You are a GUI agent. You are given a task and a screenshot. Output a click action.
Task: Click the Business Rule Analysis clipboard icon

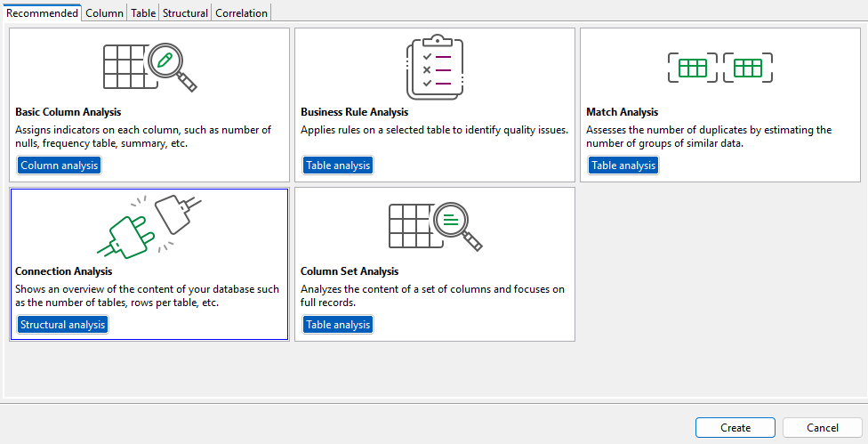click(434, 67)
